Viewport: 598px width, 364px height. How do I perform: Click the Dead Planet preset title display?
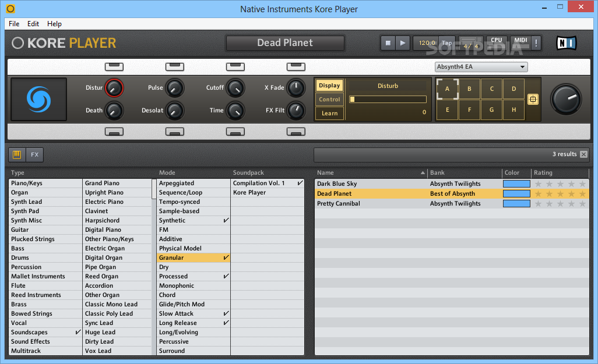click(x=285, y=43)
